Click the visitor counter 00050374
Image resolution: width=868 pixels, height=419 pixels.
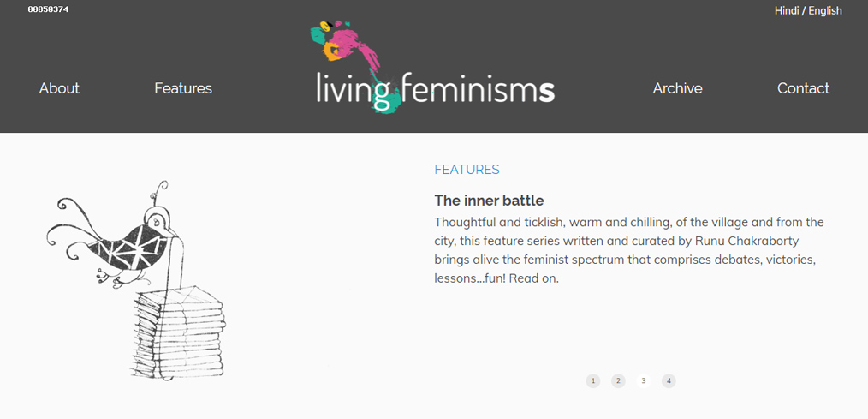pos(48,9)
